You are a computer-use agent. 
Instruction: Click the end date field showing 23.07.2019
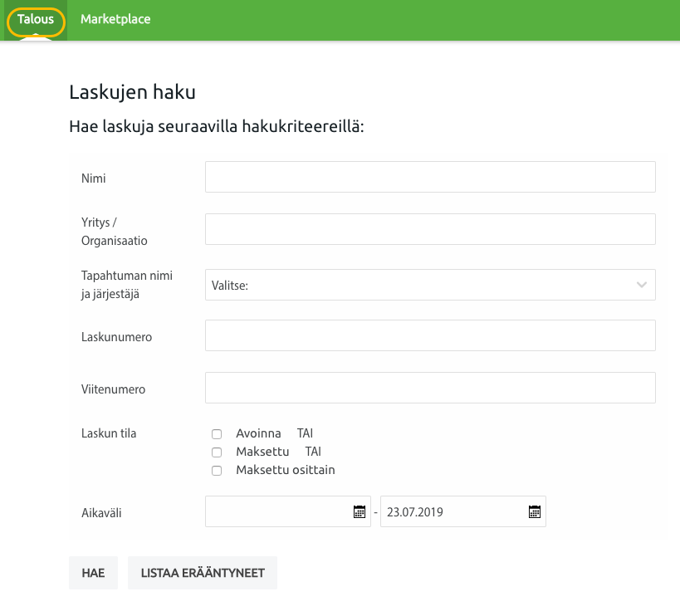[x=463, y=511]
